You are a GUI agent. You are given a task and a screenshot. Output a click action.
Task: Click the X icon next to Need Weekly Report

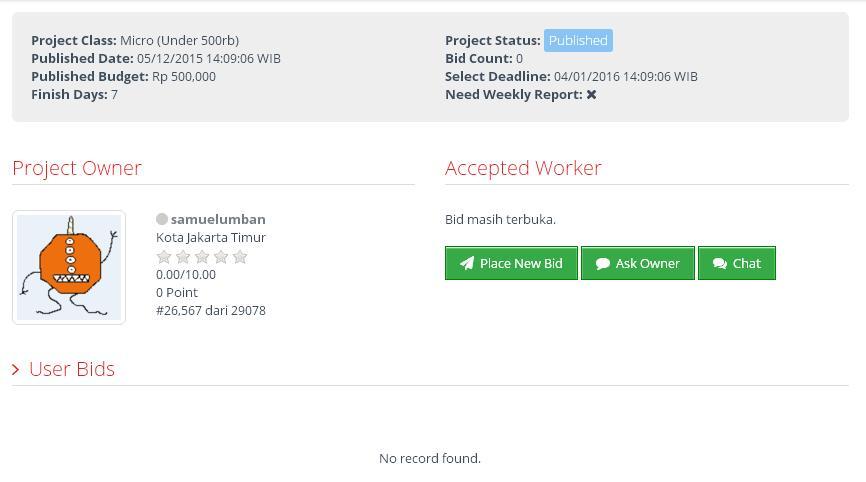592,95
